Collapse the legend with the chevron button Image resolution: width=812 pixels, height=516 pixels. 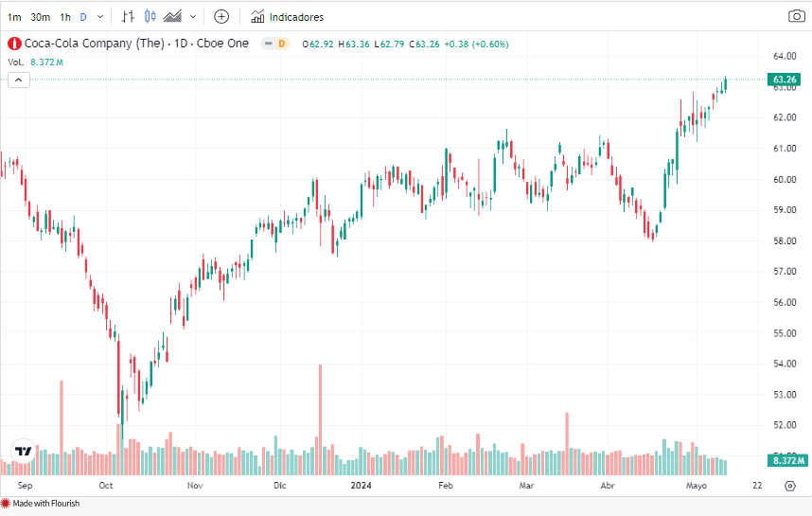pos(19,80)
